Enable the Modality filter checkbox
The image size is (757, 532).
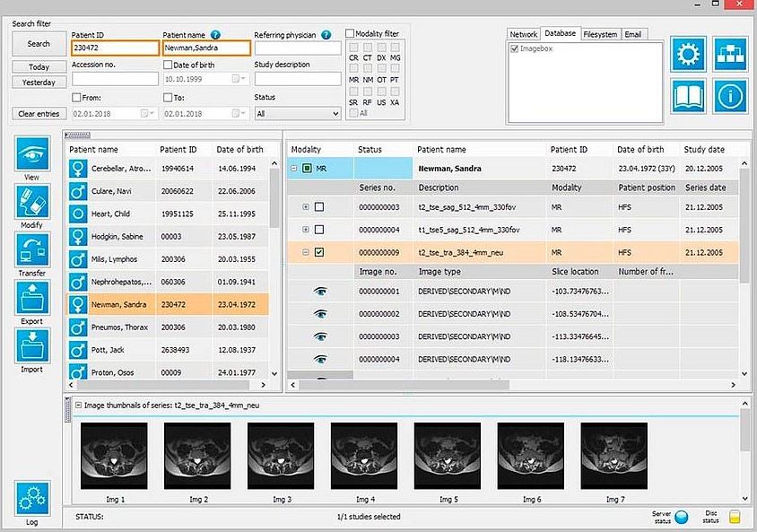pos(350,33)
